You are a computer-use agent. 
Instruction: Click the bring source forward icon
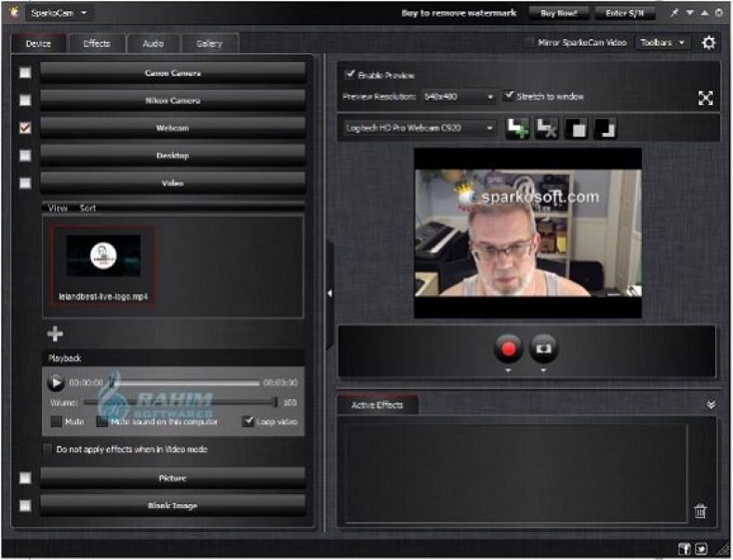pos(576,128)
